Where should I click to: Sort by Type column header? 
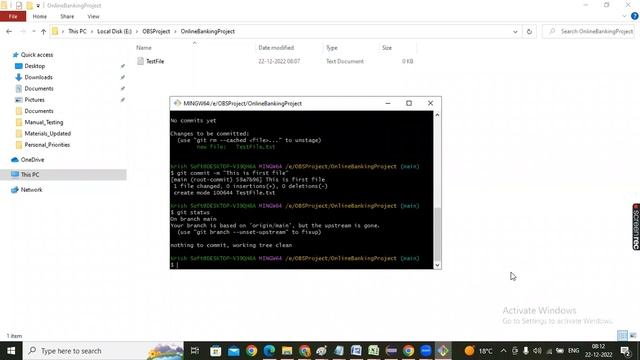pos(332,48)
